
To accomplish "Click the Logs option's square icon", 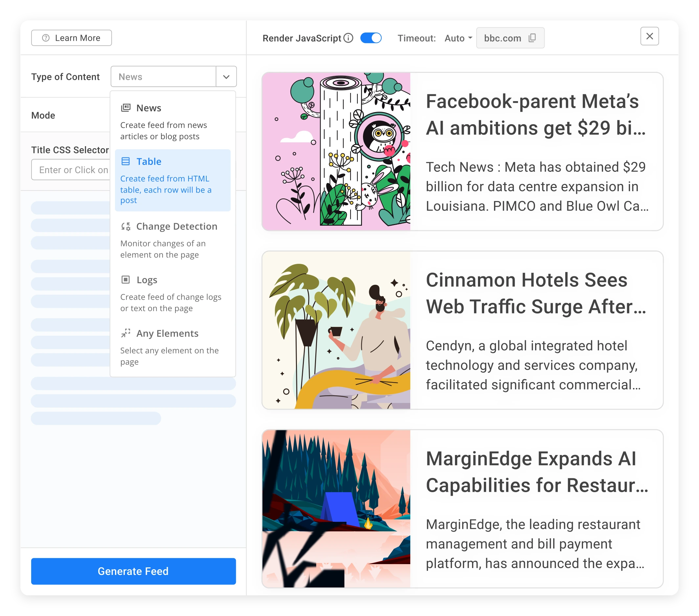I will click(x=125, y=280).
